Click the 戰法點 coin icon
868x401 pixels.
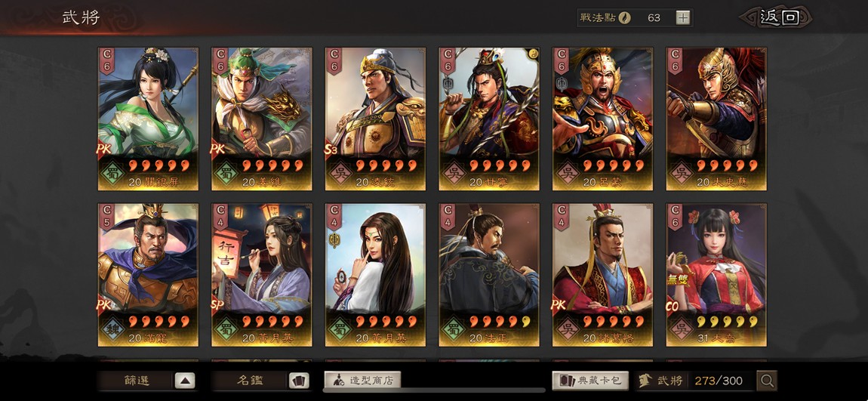[624, 17]
